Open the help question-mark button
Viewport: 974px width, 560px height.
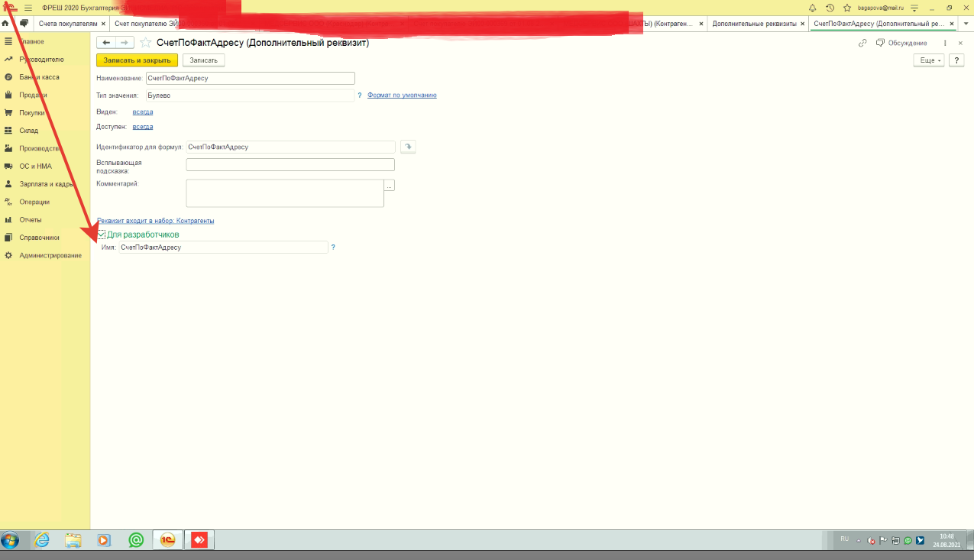tap(956, 60)
